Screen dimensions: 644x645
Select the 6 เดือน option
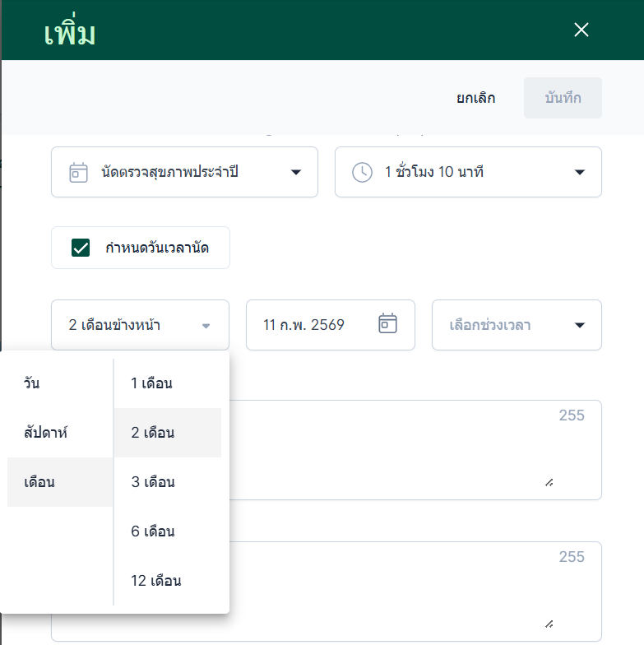(153, 531)
